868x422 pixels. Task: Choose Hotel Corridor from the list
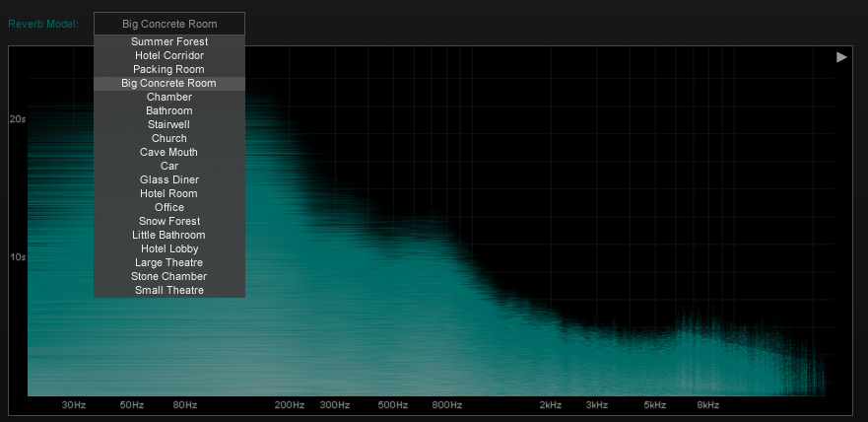[x=168, y=56]
